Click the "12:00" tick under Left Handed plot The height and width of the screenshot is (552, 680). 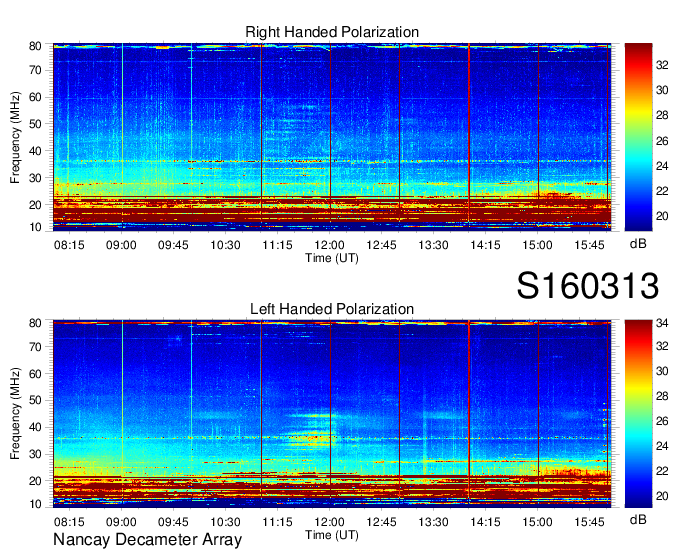coord(329,522)
